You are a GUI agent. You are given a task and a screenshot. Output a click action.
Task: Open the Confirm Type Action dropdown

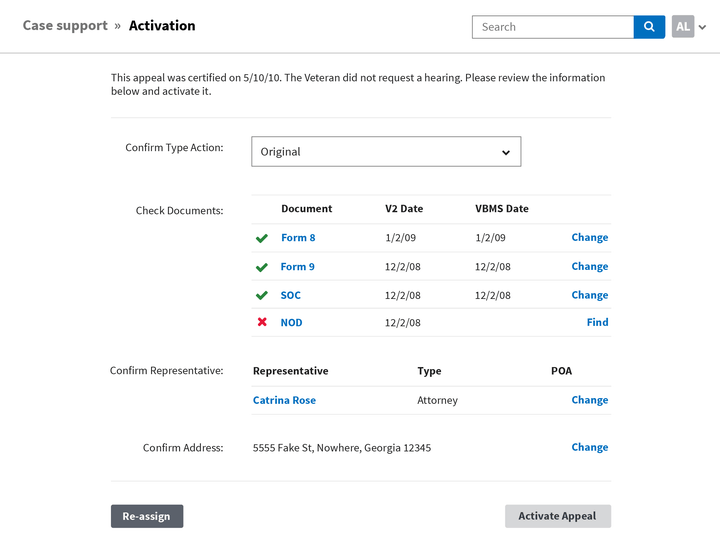point(386,152)
